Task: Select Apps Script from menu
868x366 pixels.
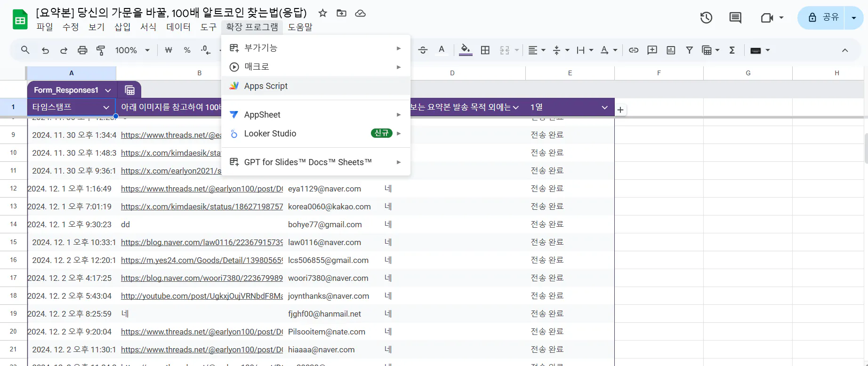Action: click(316, 86)
